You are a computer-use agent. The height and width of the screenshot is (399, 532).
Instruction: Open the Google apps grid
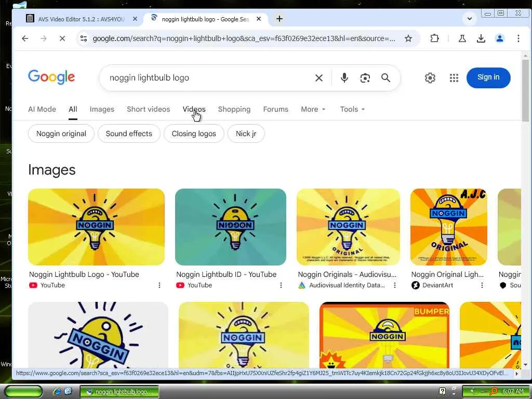click(x=454, y=78)
